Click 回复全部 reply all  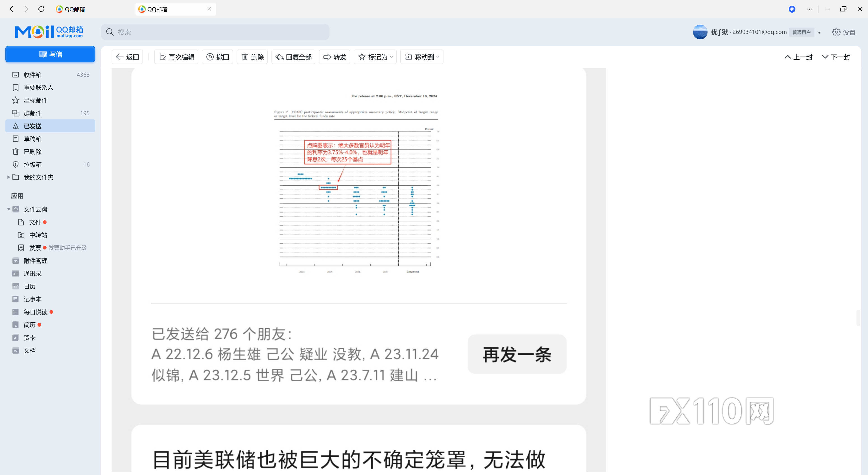tap(293, 57)
